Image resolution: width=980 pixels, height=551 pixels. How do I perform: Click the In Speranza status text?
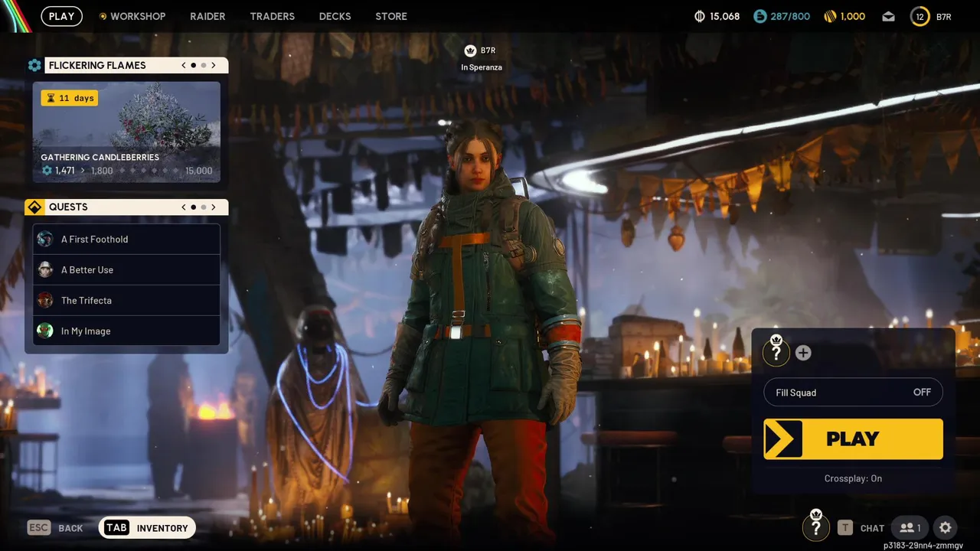[x=482, y=67]
